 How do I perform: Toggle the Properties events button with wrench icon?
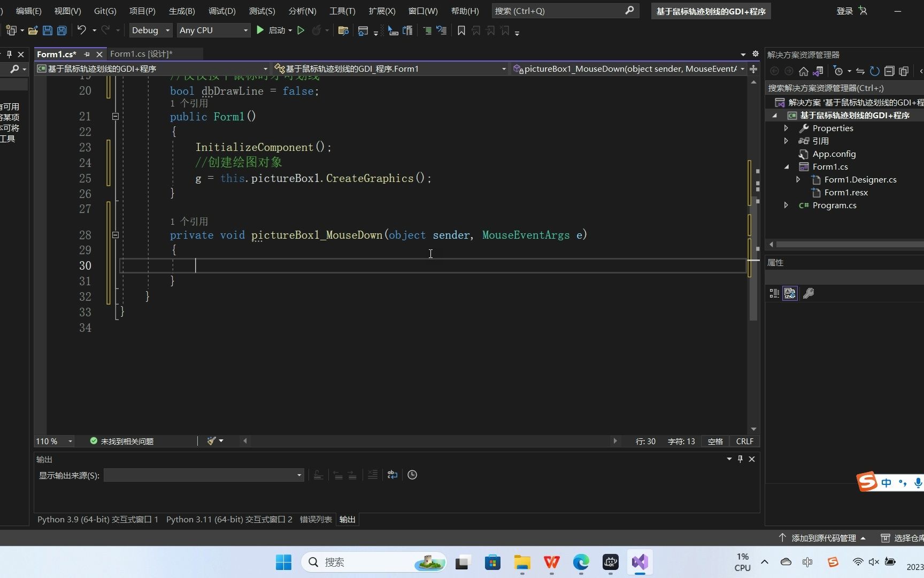click(808, 293)
